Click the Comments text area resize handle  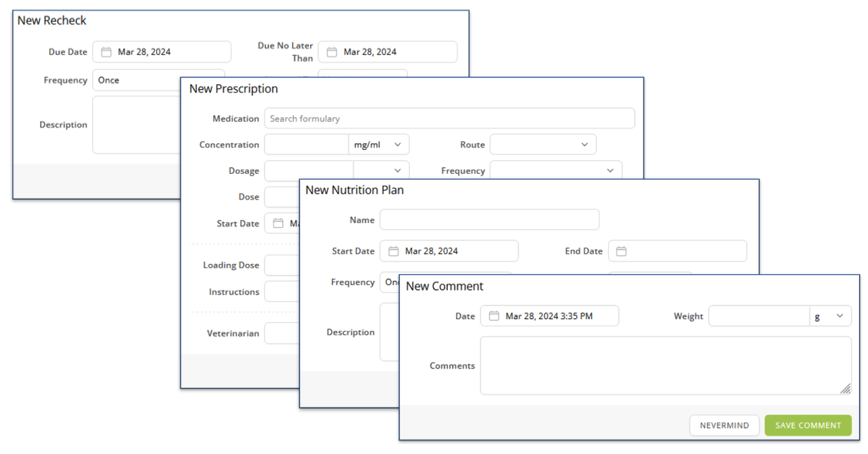846,389
